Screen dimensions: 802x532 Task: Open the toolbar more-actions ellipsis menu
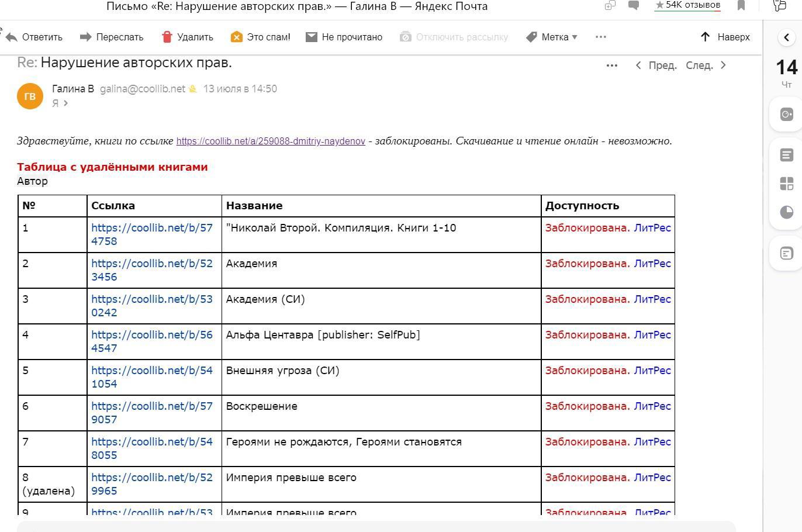[600, 37]
